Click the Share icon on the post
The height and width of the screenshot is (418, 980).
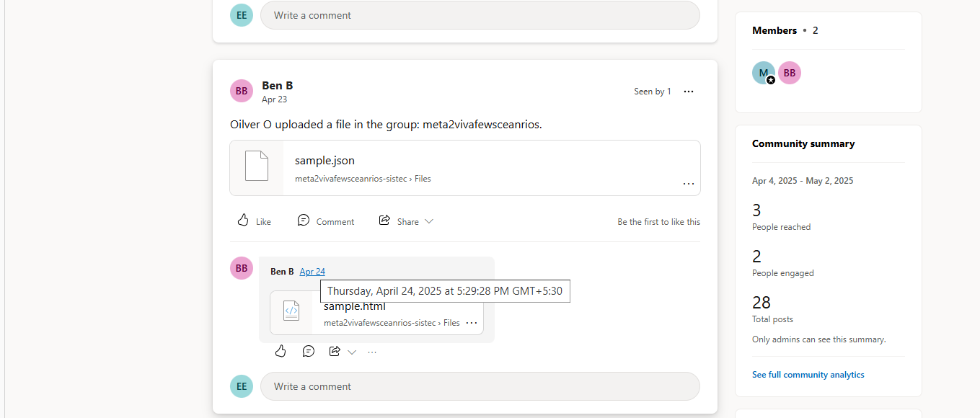(385, 220)
